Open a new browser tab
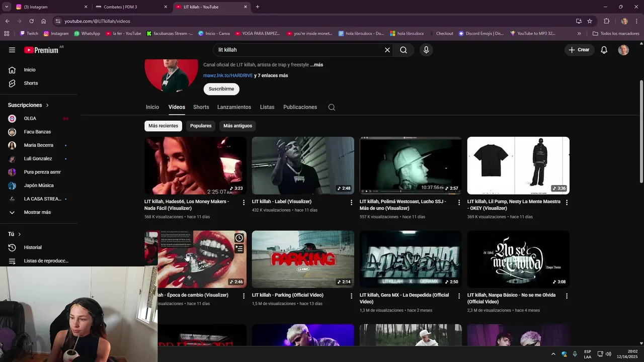Image resolution: width=644 pixels, height=362 pixels. (x=258, y=7)
